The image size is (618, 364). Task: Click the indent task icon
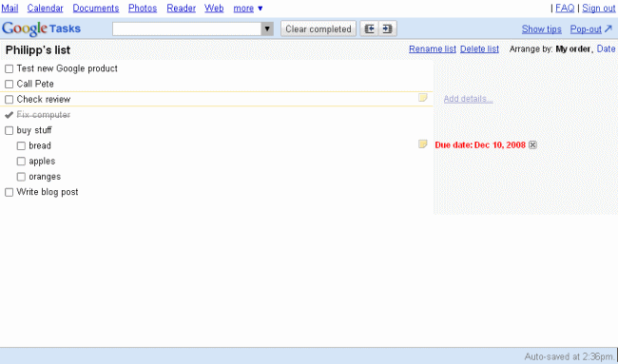[x=387, y=29]
